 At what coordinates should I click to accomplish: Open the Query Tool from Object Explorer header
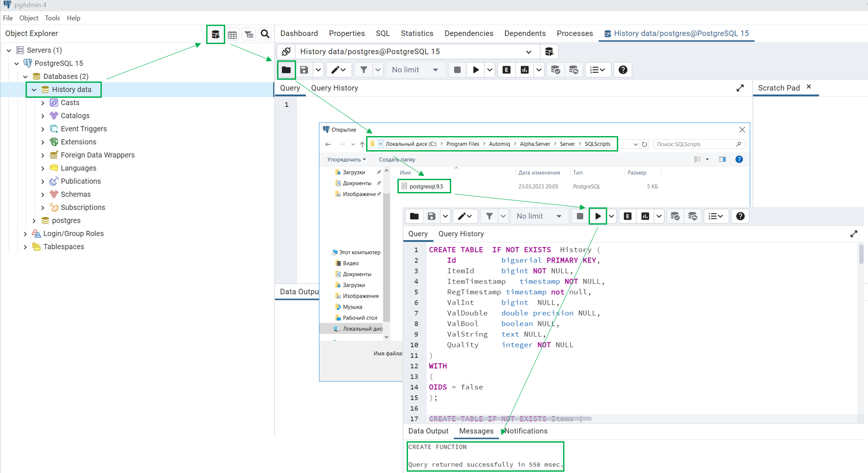tap(215, 34)
